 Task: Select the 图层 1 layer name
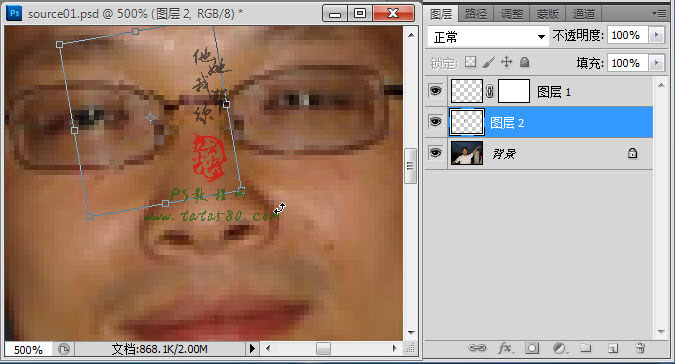(554, 92)
